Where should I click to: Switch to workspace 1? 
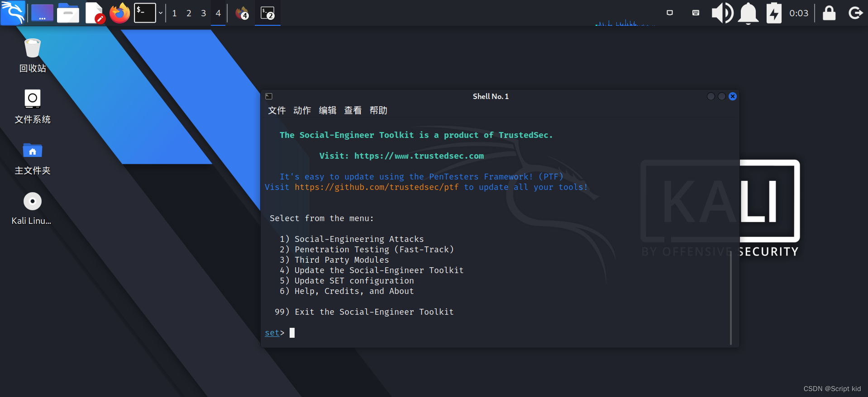pos(175,13)
